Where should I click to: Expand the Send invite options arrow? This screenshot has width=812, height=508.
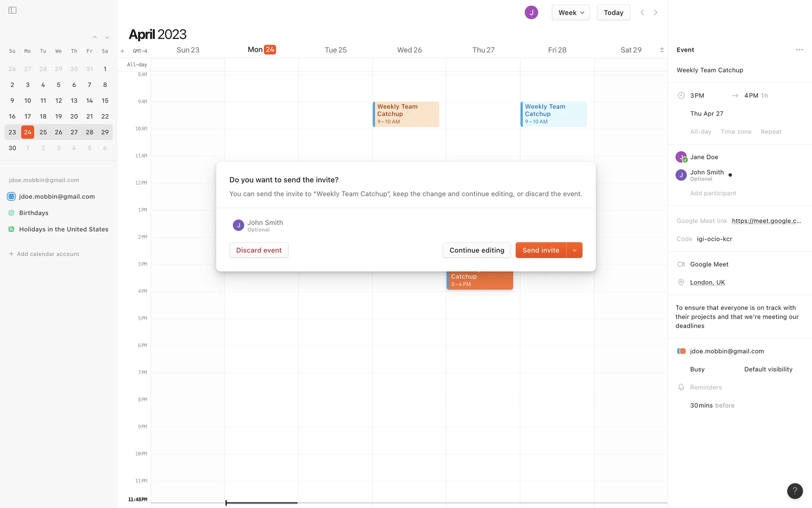574,250
